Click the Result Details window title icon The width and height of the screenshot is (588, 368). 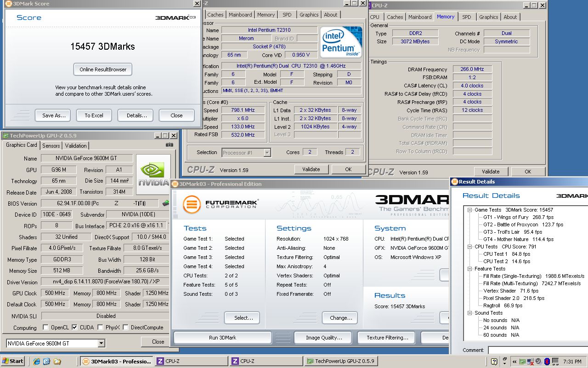[x=455, y=182]
